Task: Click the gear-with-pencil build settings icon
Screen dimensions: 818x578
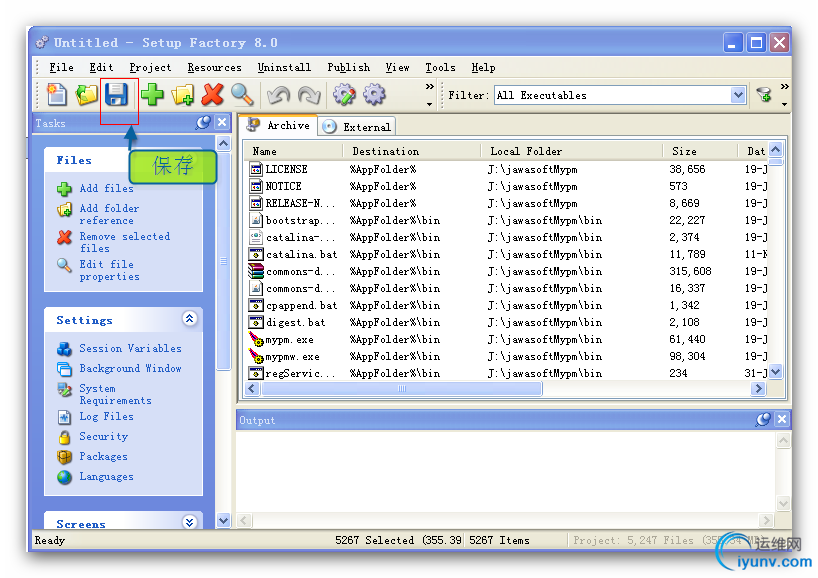Action: pyautogui.click(x=344, y=95)
